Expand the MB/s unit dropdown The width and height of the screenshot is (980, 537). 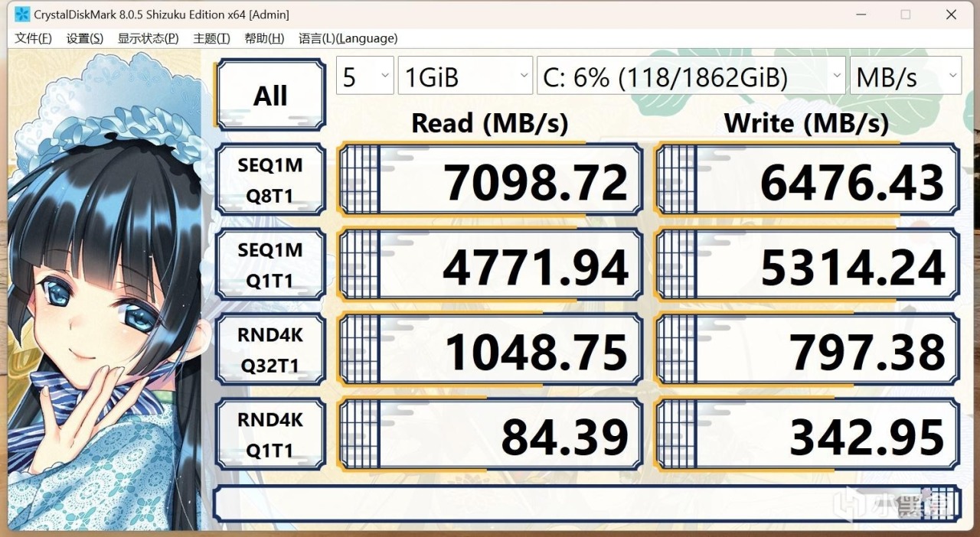click(x=906, y=76)
